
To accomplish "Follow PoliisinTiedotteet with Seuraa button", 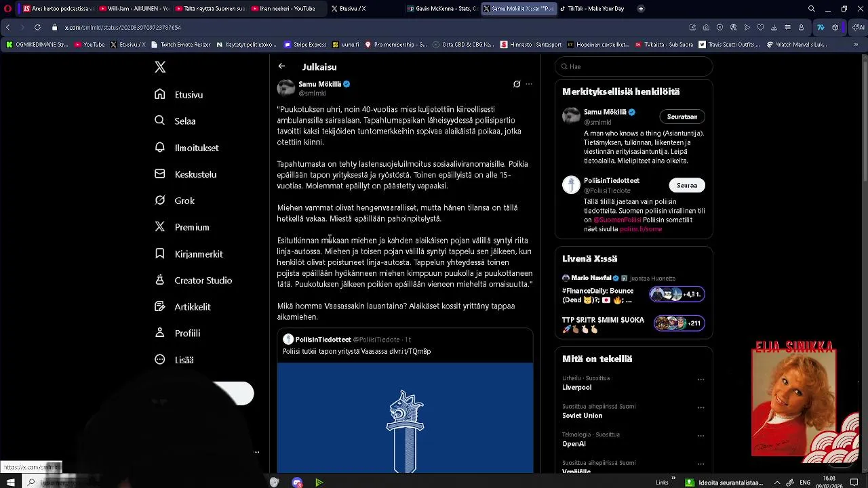I will (x=687, y=185).
